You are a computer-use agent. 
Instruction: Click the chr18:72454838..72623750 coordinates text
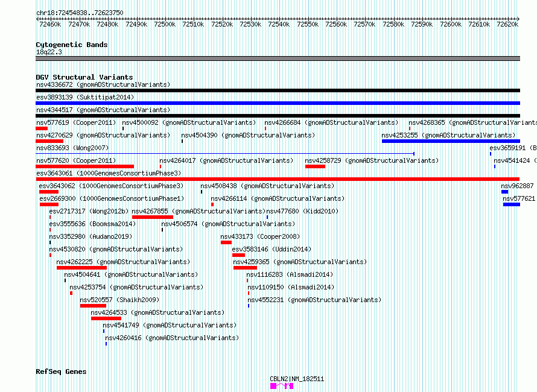[80, 13]
